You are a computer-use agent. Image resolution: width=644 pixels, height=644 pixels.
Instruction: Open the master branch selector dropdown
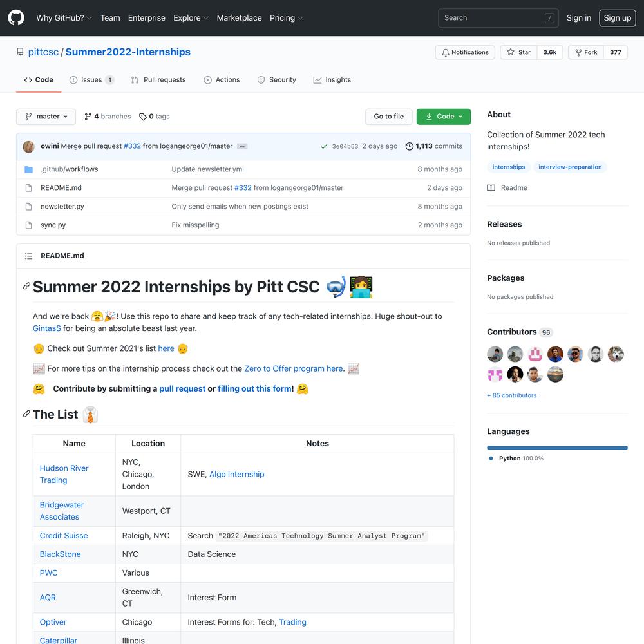(x=46, y=117)
